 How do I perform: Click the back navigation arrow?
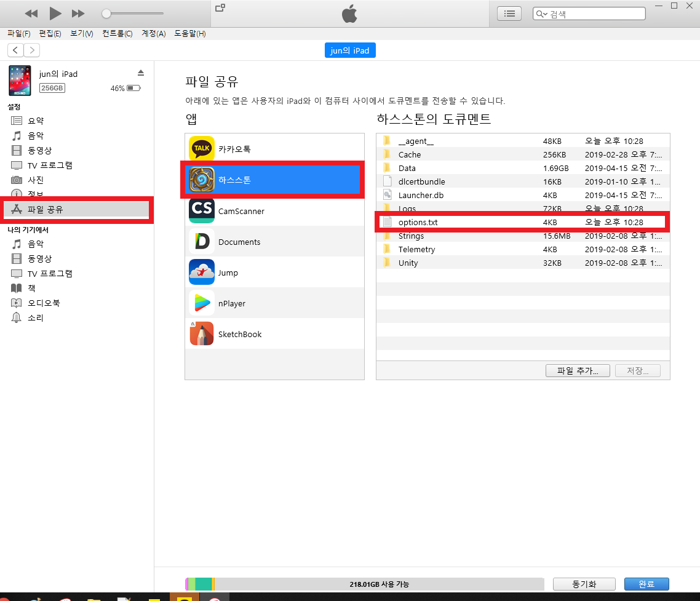15,50
